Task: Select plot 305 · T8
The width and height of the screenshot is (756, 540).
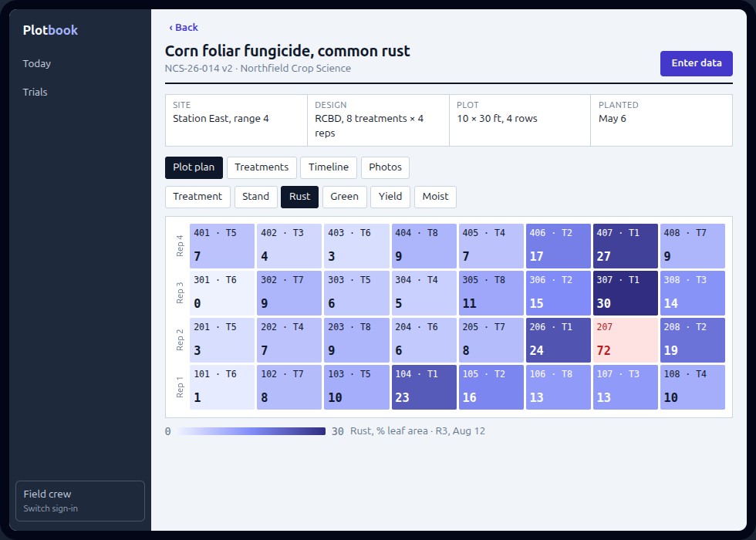Action: click(491, 293)
